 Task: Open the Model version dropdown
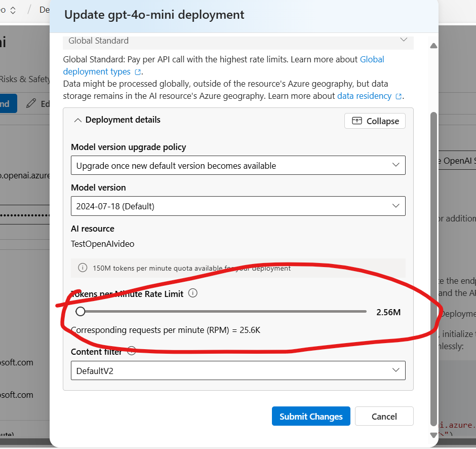[x=238, y=206]
